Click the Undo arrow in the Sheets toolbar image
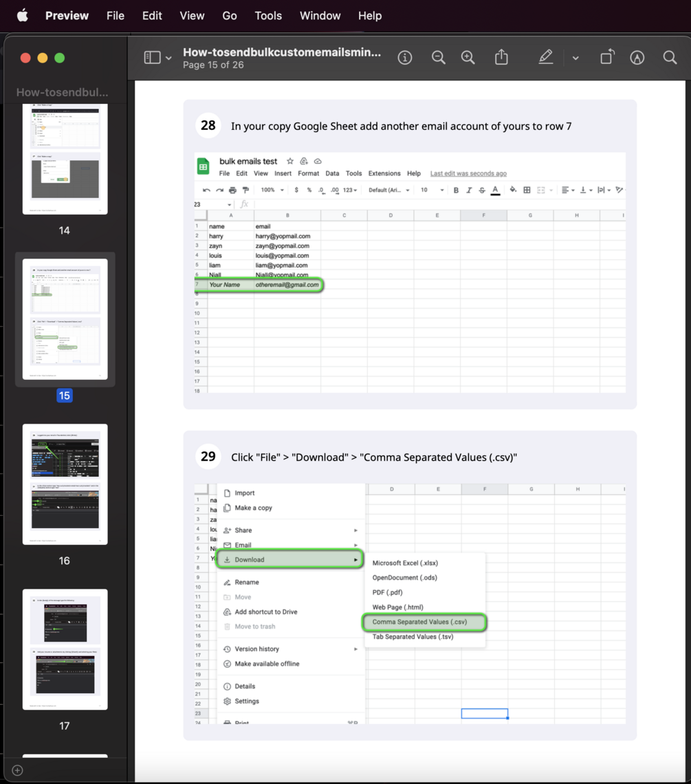Viewport: 691px width, 784px height. [206, 190]
